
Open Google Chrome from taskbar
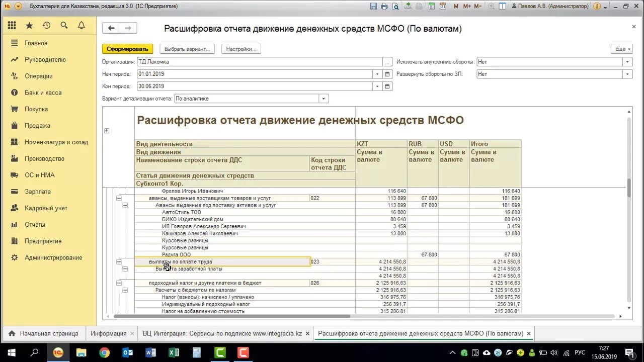104,352
